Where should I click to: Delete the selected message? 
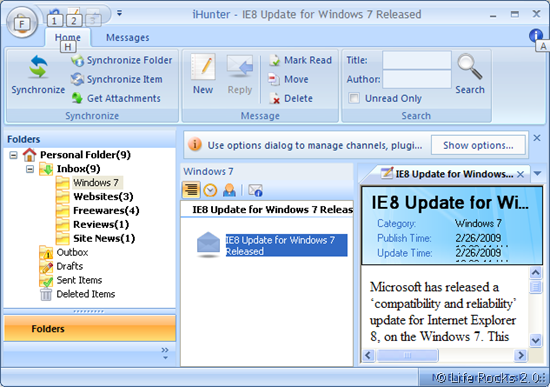tap(291, 98)
